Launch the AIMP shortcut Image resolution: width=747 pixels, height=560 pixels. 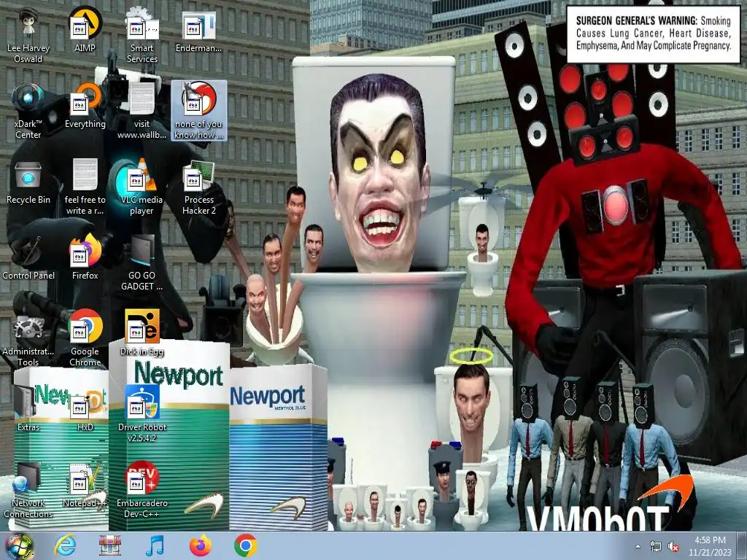tap(85, 30)
